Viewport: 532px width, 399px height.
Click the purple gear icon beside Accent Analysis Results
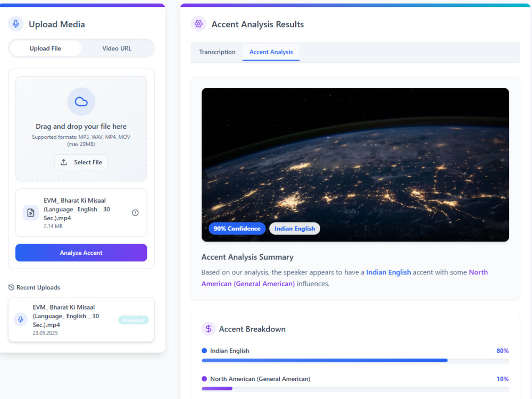pyautogui.click(x=198, y=24)
